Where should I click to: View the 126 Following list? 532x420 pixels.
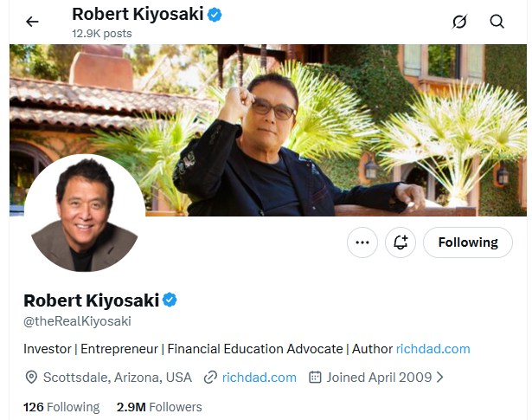(61, 407)
